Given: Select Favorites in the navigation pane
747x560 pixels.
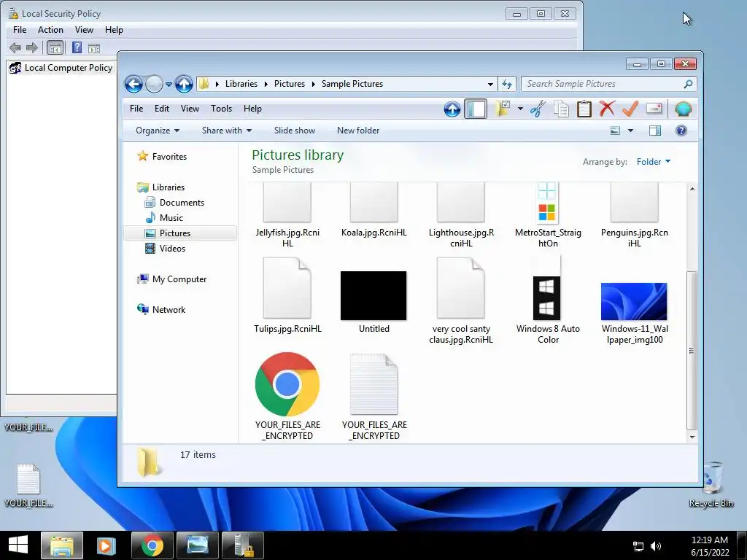Looking at the screenshot, I should [x=169, y=157].
